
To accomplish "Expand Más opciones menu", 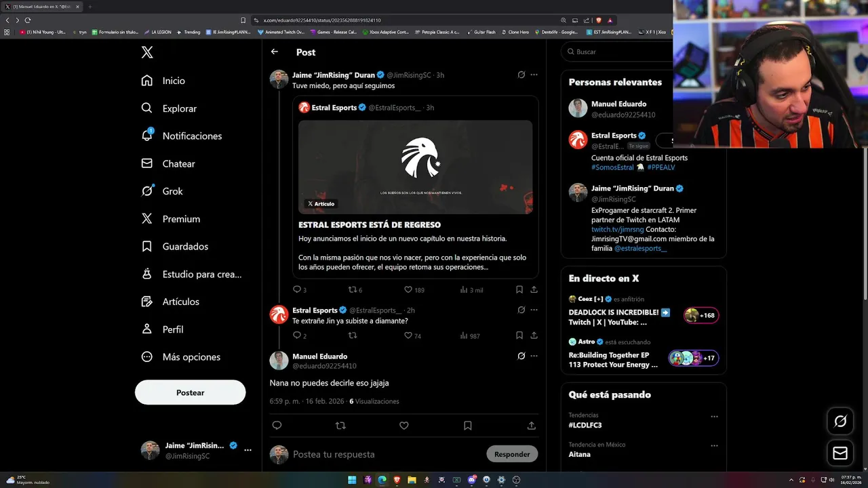I will point(181,357).
